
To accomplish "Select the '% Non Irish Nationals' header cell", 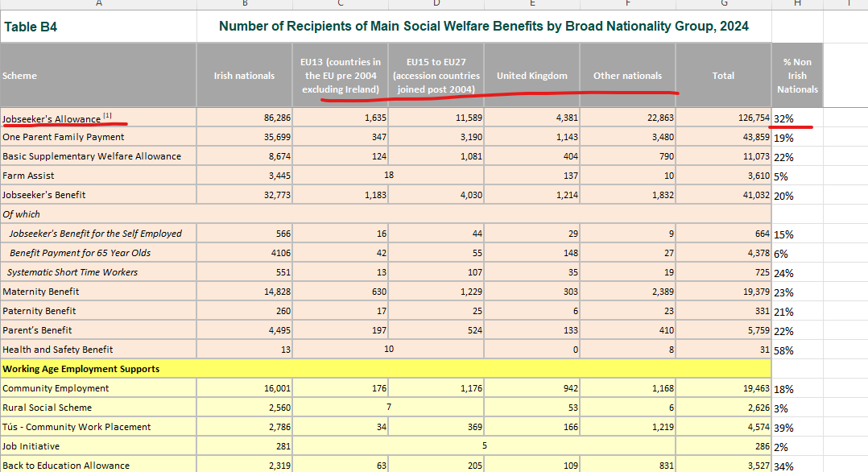I will pyautogui.click(x=797, y=76).
